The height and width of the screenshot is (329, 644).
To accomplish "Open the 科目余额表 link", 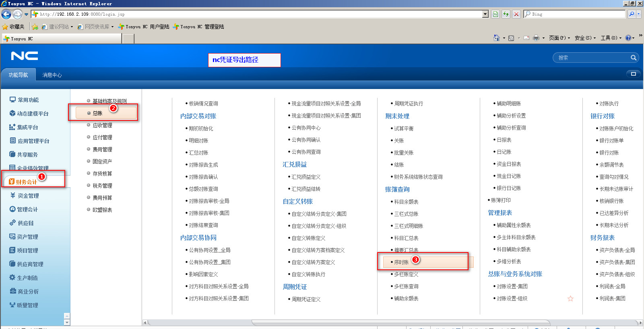I will click(x=406, y=202).
